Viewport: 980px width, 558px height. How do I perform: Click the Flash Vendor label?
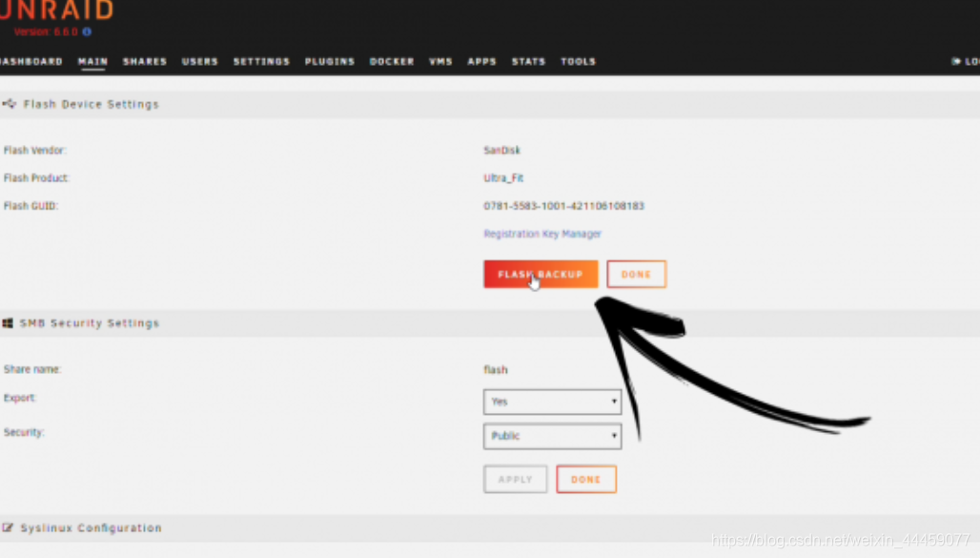pos(35,150)
